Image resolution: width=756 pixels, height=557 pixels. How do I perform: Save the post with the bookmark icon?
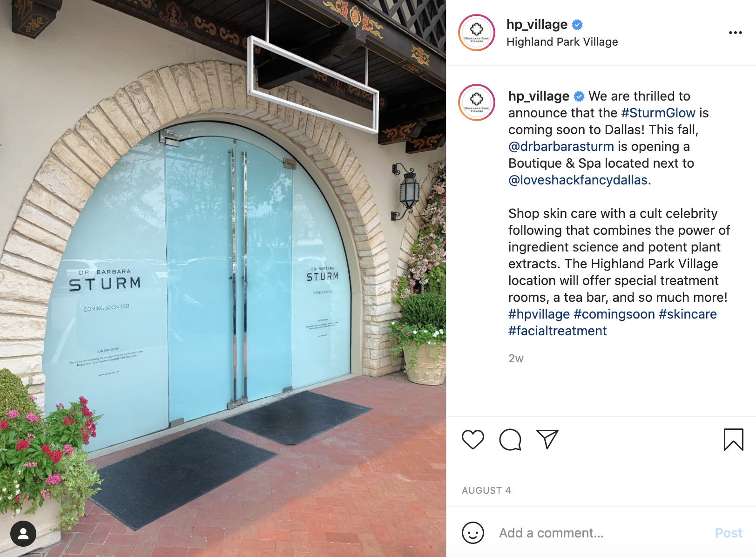tap(734, 440)
